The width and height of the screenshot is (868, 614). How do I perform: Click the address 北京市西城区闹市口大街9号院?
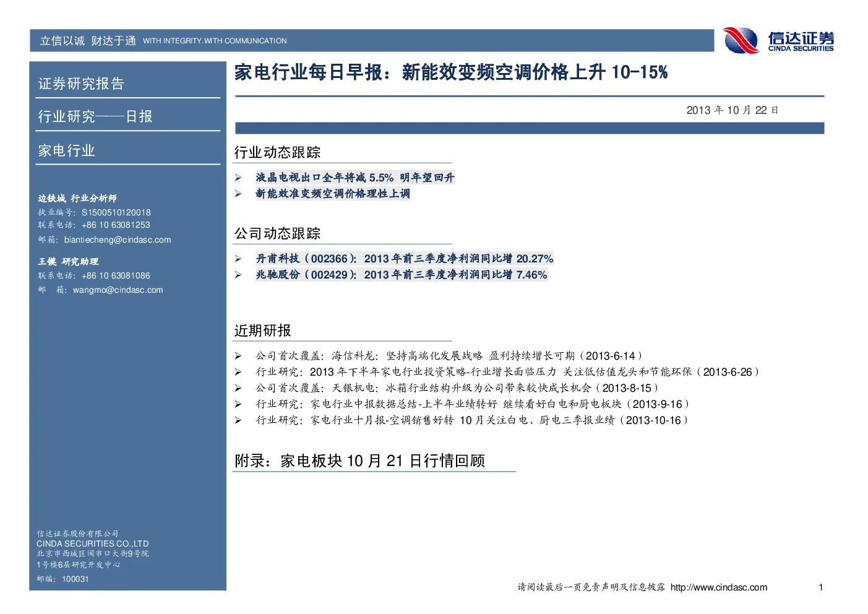93,553
